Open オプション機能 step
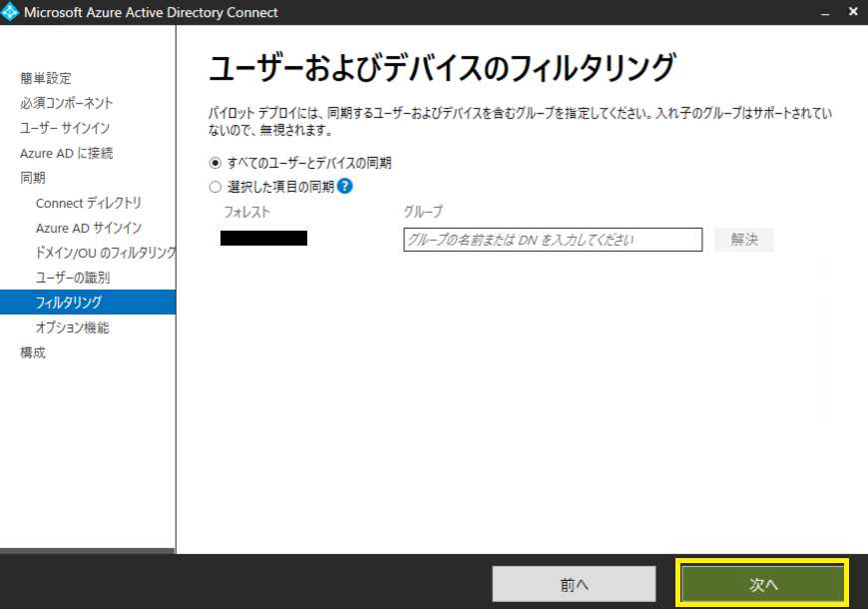The width and height of the screenshot is (868, 609). tap(73, 327)
